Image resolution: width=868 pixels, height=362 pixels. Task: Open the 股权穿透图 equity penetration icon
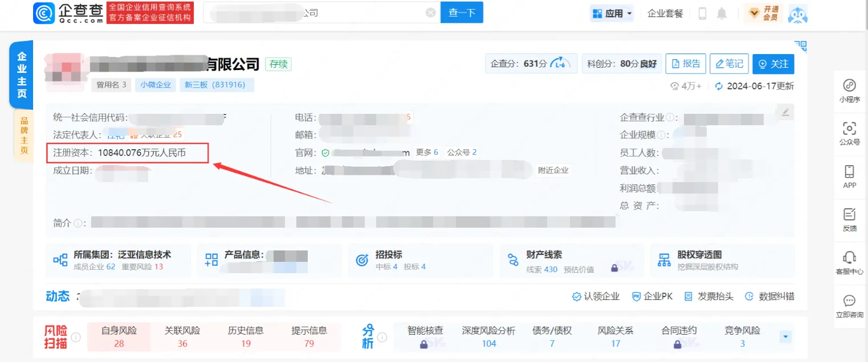pyautogui.click(x=664, y=260)
